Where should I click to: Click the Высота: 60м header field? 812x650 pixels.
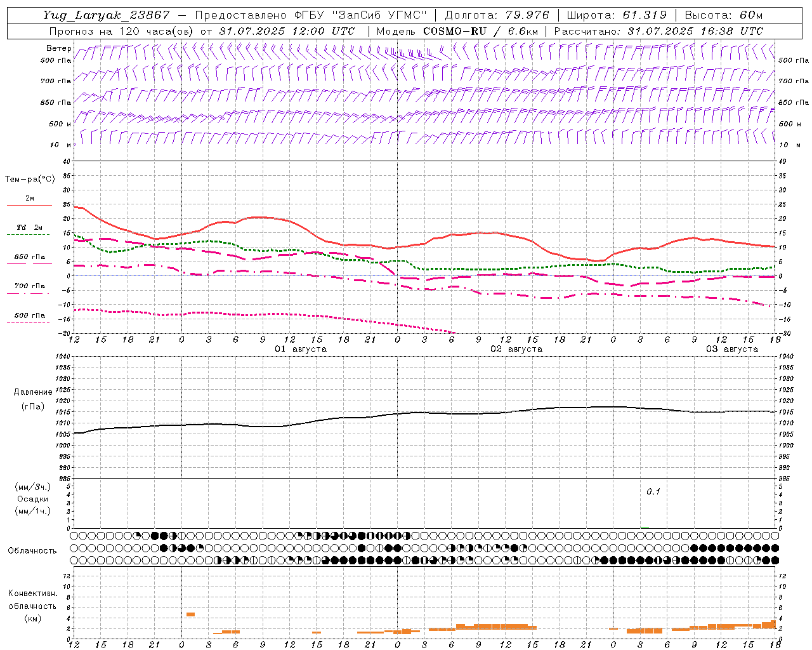pyautogui.click(x=723, y=15)
